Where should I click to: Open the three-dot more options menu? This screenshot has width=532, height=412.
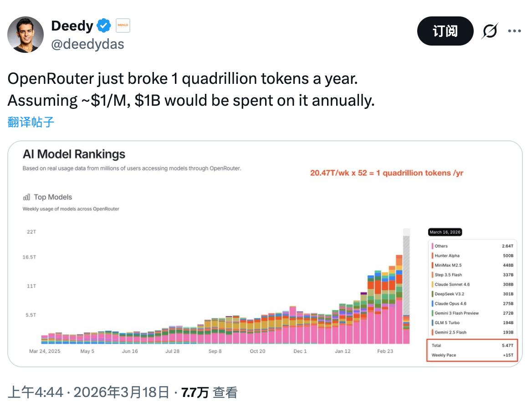[x=514, y=31]
